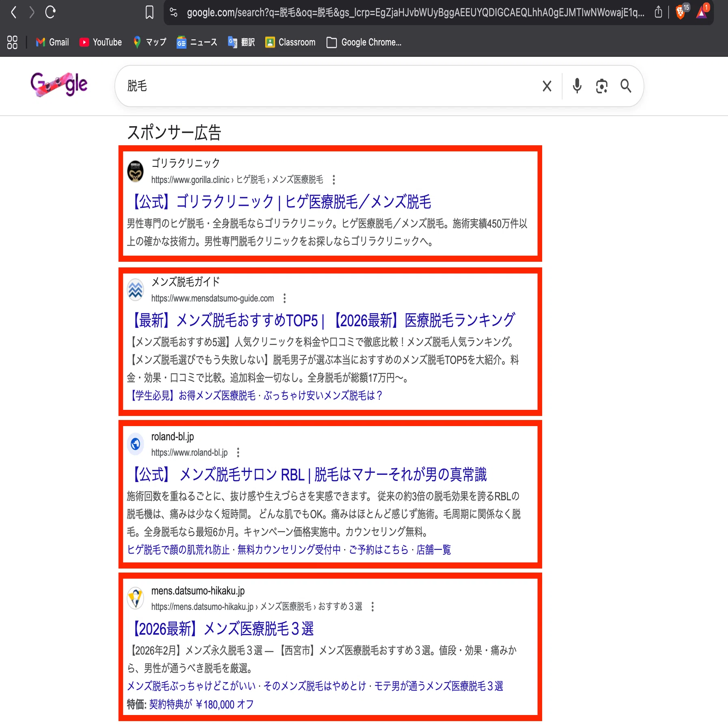
Task: Open 【公式】ゴリラクリニック ad headline
Action: [280, 202]
